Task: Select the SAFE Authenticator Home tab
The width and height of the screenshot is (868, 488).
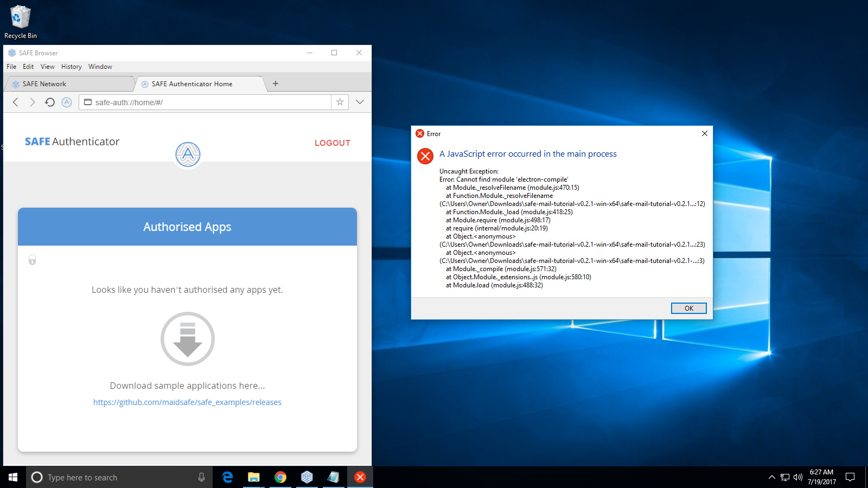Action: 200,84
